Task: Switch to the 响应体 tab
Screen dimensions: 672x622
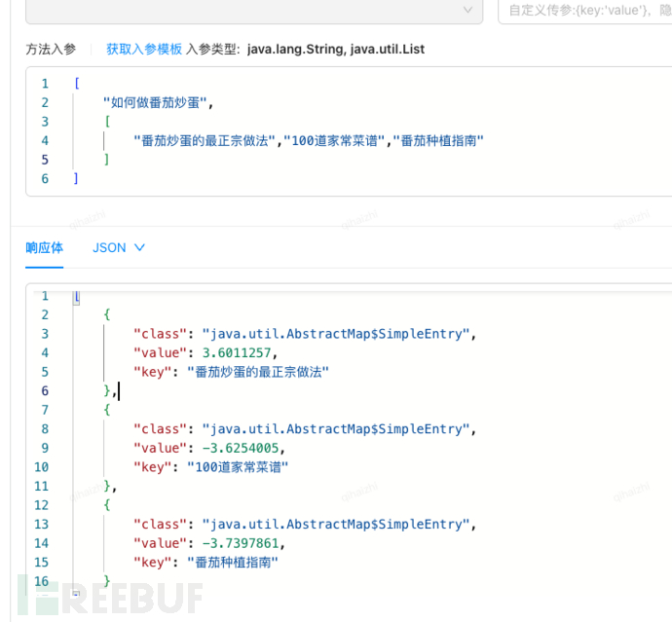Action: click(44, 247)
